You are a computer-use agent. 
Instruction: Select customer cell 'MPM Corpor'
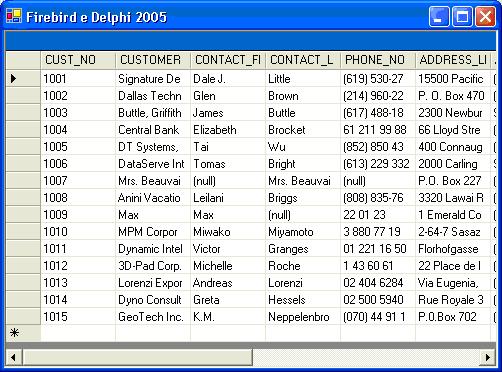click(153, 232)
